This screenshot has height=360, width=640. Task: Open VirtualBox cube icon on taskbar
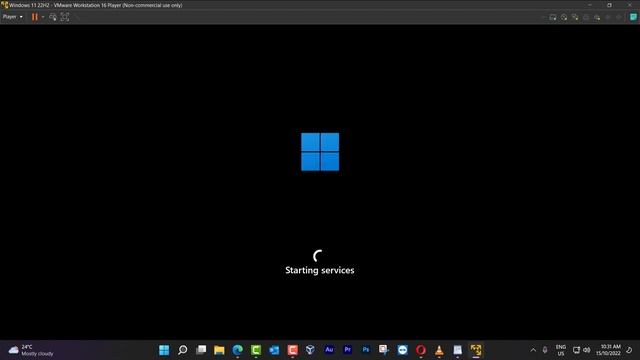(x=311, y=350)
